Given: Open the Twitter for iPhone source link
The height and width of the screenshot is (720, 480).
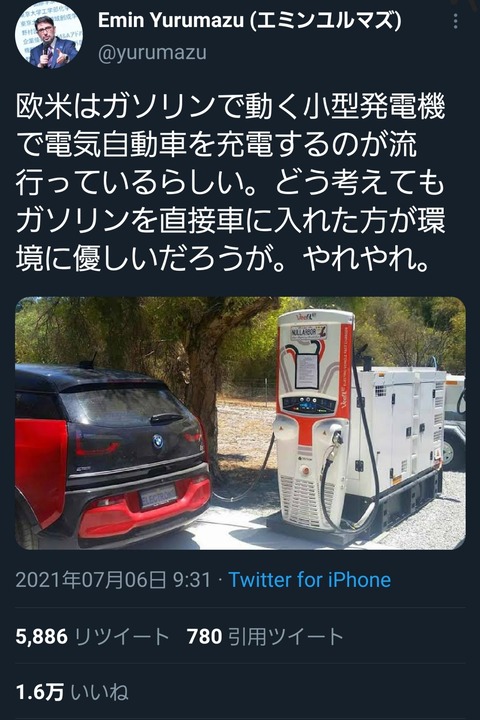Looking at the screenshot, I should [x=310, y=579].
